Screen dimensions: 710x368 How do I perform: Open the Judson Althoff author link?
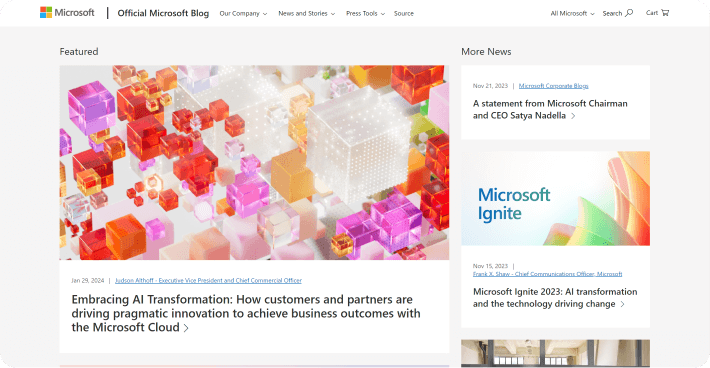[208, 281]
